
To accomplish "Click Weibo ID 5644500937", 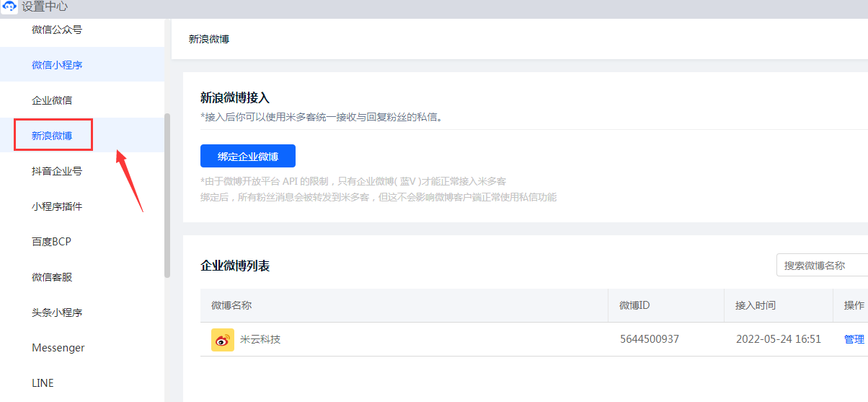I will tap(650, 339).
